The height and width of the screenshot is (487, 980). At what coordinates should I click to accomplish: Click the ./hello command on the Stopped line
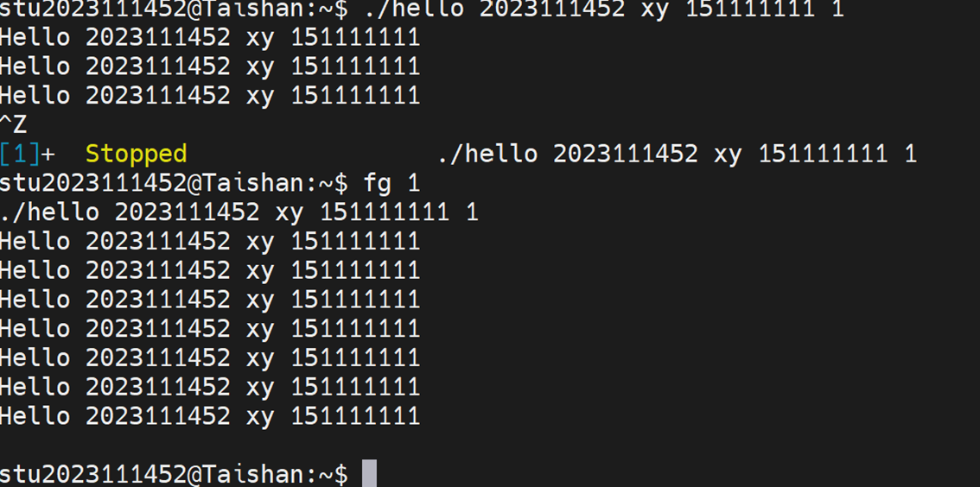pyautogui.click(x=487, y=154)
